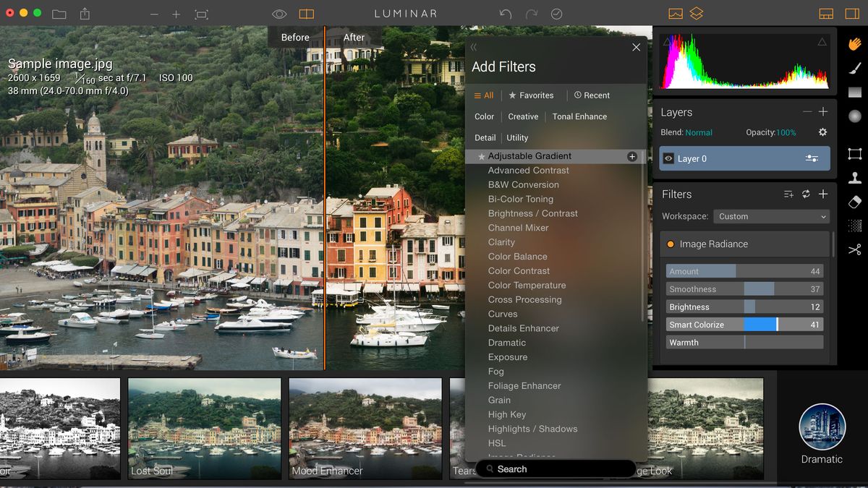The height and width of the screenshot is (488, 868).
Task: Open the Denoise tool
Action: tap(854, 227)
